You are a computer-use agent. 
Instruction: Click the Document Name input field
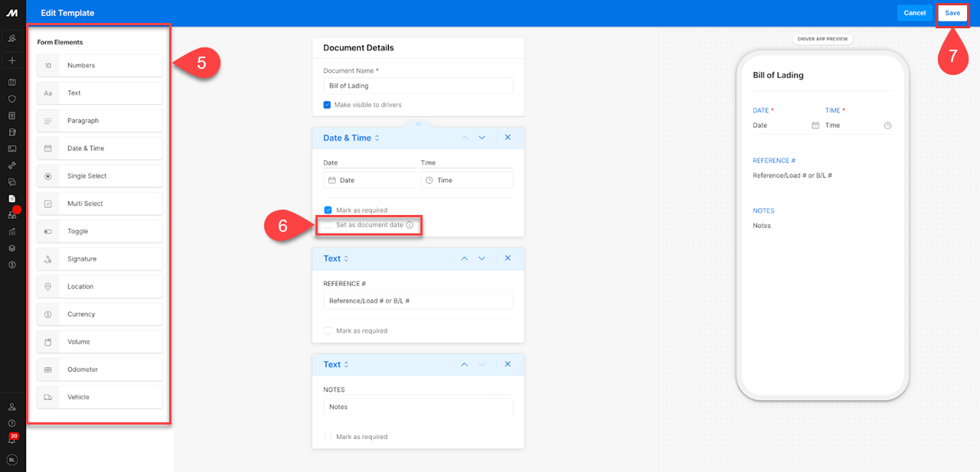coord(418,86)
